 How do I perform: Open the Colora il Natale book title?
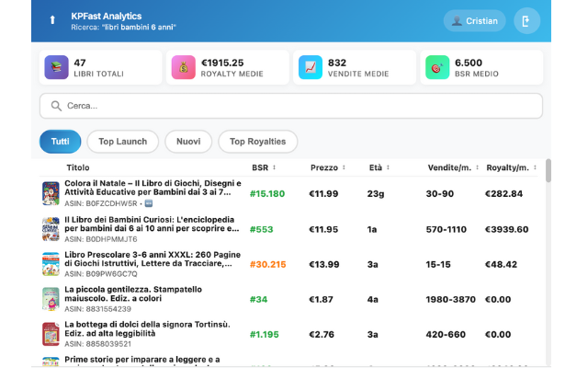(153, 188)
